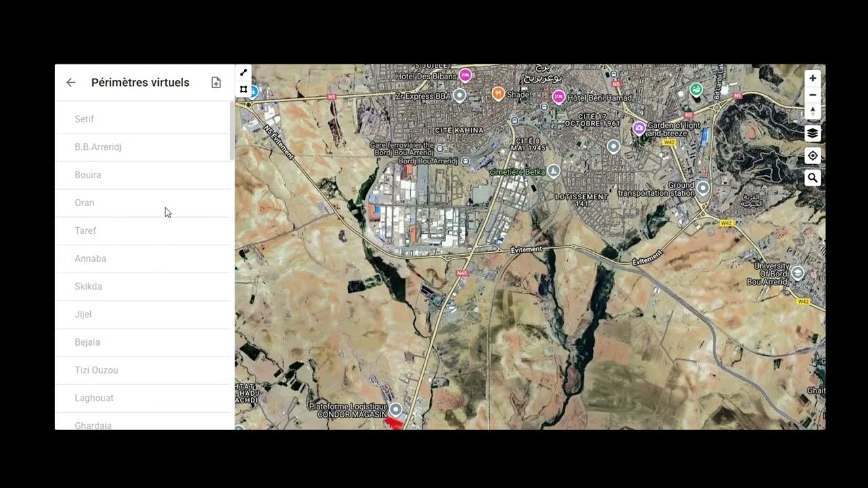Click the Hotel Beni Hamad pink marker
Image resolution: width=868 pixels, height=488 pixels.
point(559,97)
